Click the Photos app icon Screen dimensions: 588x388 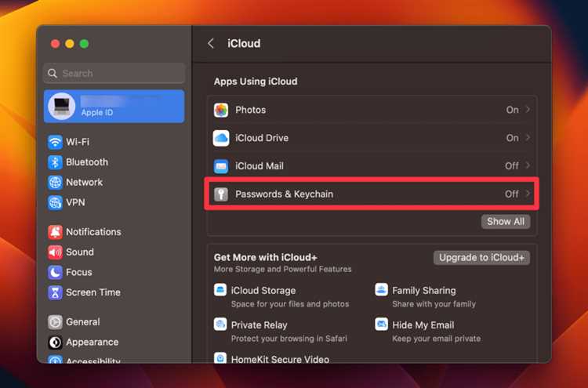click(221, 111)
